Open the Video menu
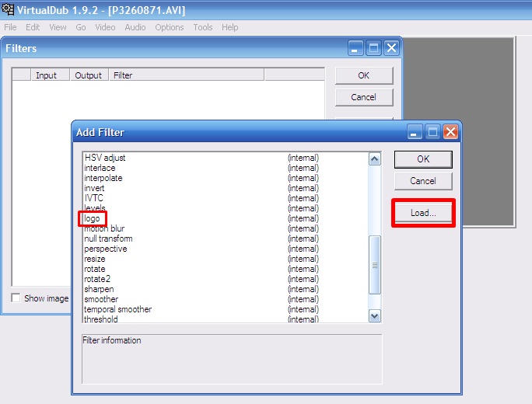 pos(105,27)
